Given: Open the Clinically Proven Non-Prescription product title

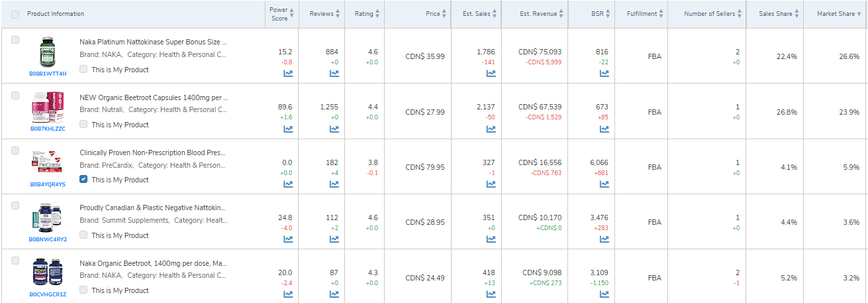Looking at the screenshot, I should (x=153, y=152).
